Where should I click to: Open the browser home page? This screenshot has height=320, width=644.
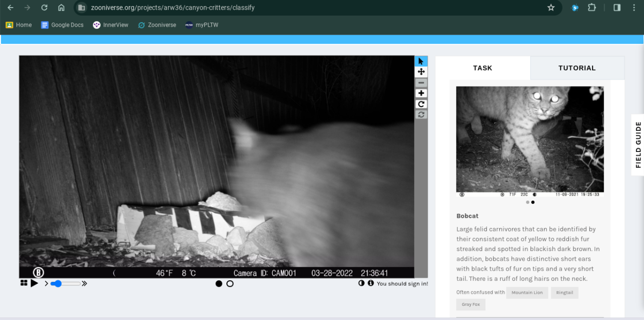point(61,8)
